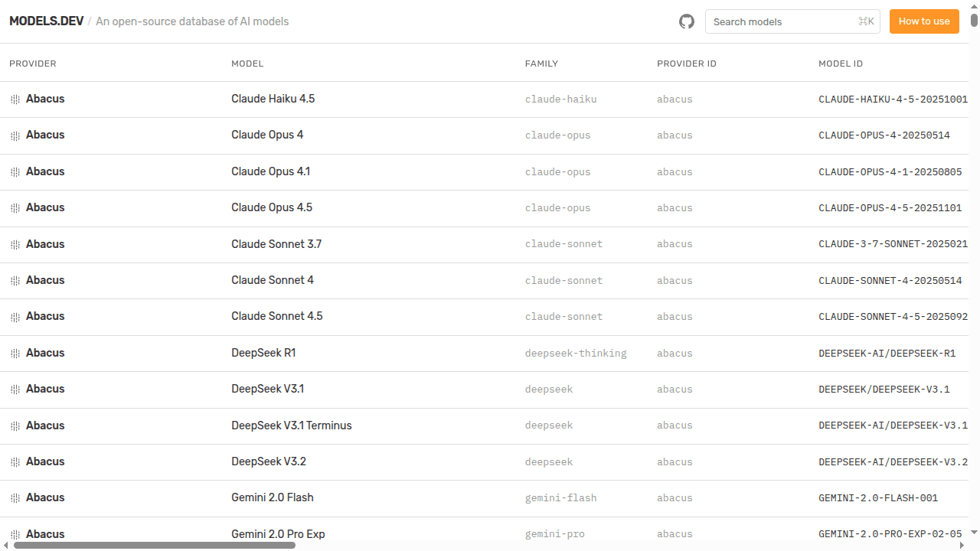Screen dimensions: 980x551
Task: Click Abacus provider icon beside Gemini 2.0 Flash
Action: click(15, 498)
